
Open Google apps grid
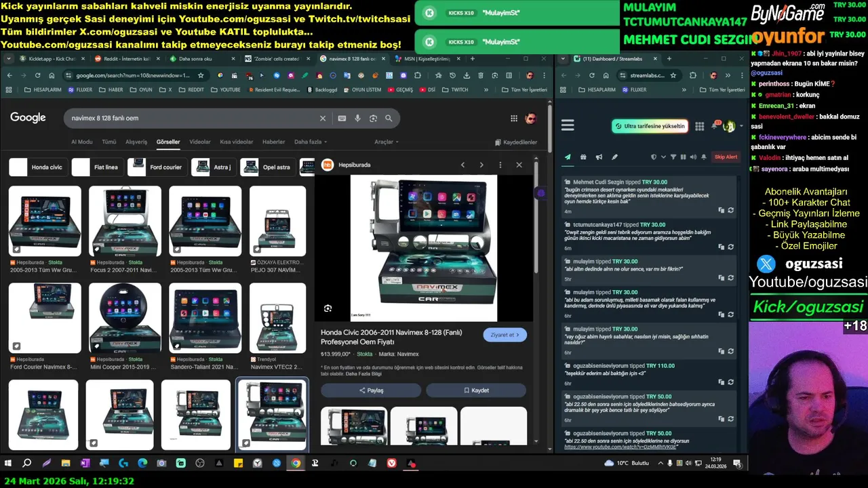click(x=514, y=118)
